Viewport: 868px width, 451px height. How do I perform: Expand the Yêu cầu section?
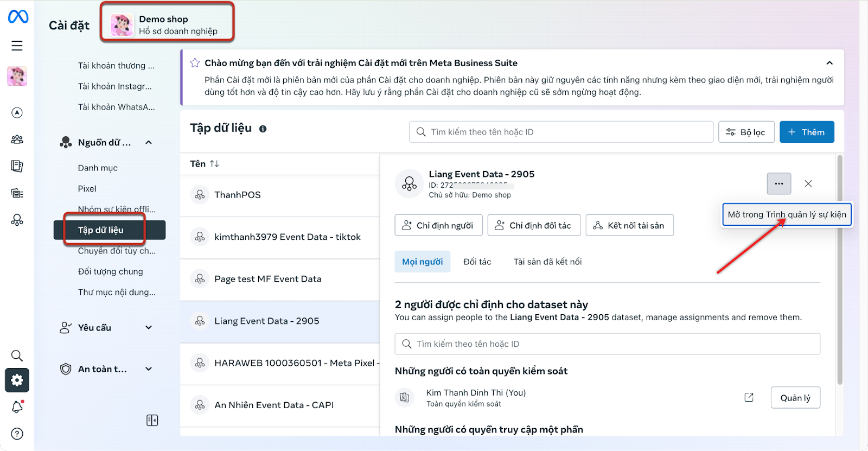click(149, 327)
